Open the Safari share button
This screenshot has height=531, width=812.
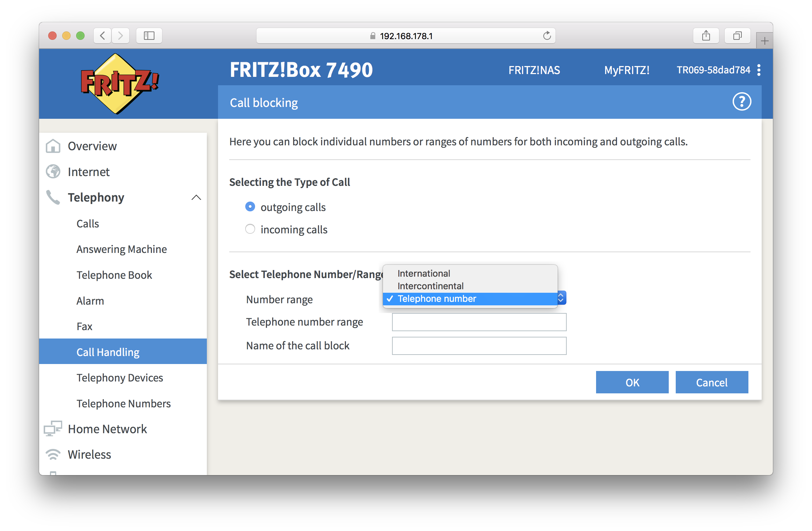706,36
